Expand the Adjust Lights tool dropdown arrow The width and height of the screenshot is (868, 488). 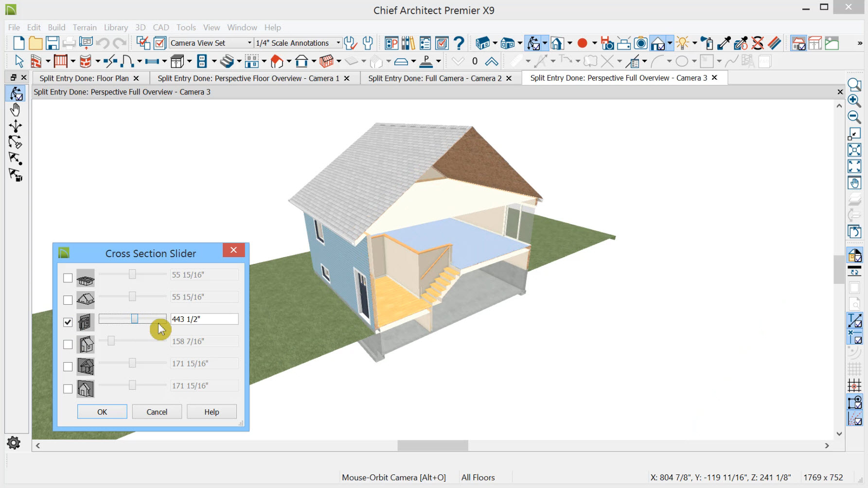tap(694, 43)
